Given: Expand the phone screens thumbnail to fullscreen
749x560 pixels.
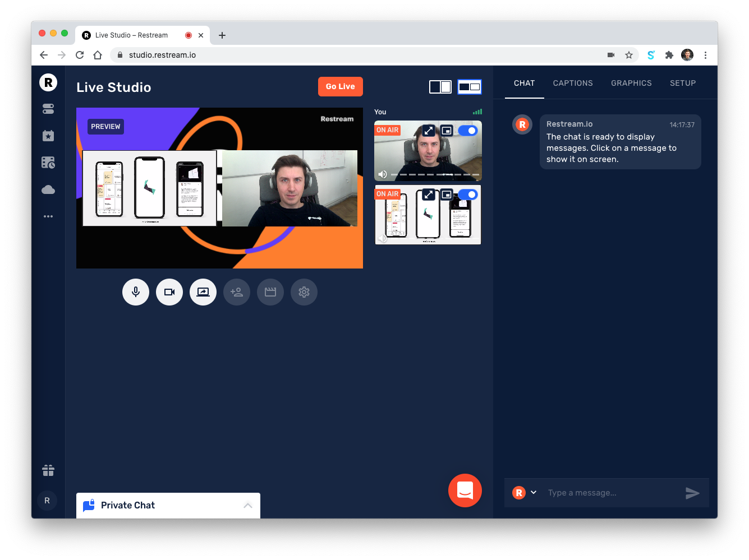Looking at the screenshot, I should click(429, 195).
